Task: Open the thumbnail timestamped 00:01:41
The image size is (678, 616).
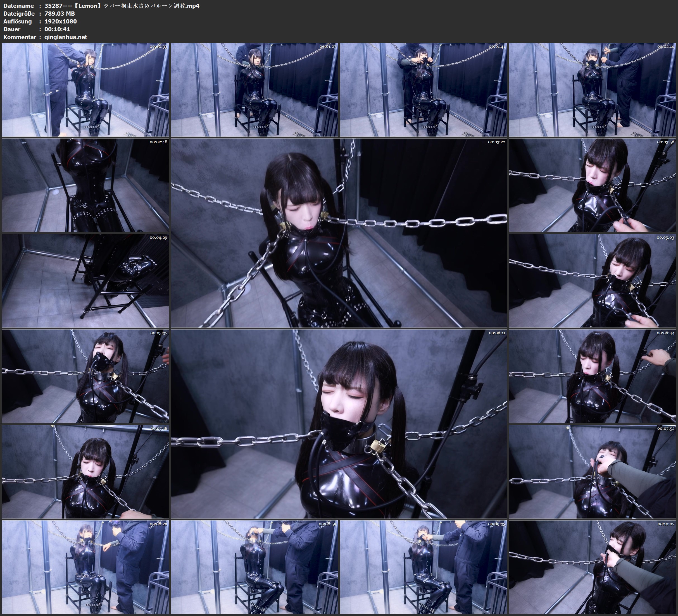Action: tap(424, 89)
